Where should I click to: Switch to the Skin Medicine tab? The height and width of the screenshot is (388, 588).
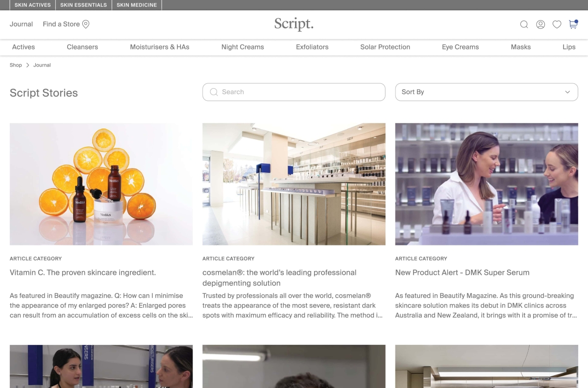137,5
